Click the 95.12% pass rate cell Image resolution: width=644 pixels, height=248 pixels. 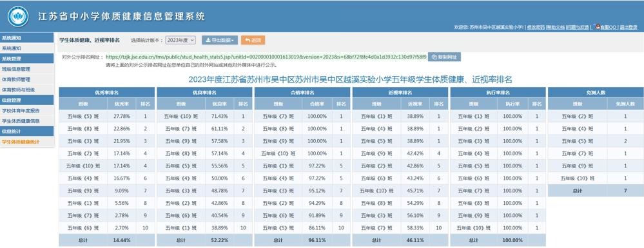[x=317, y=191]
